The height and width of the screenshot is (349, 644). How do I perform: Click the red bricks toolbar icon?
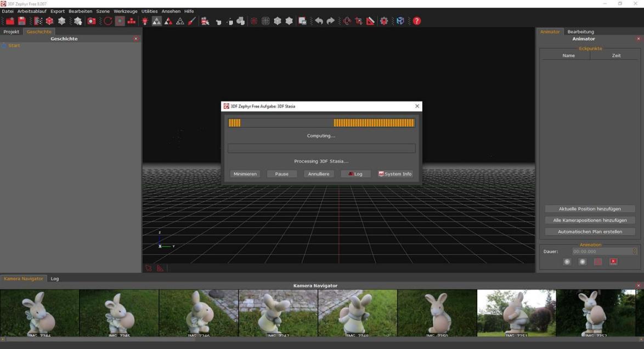132,21
